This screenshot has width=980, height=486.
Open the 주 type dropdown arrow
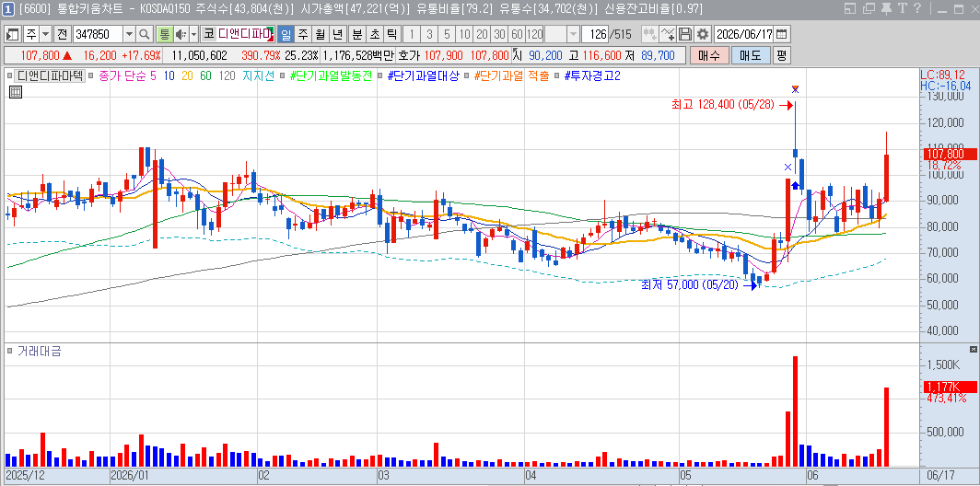46,34
